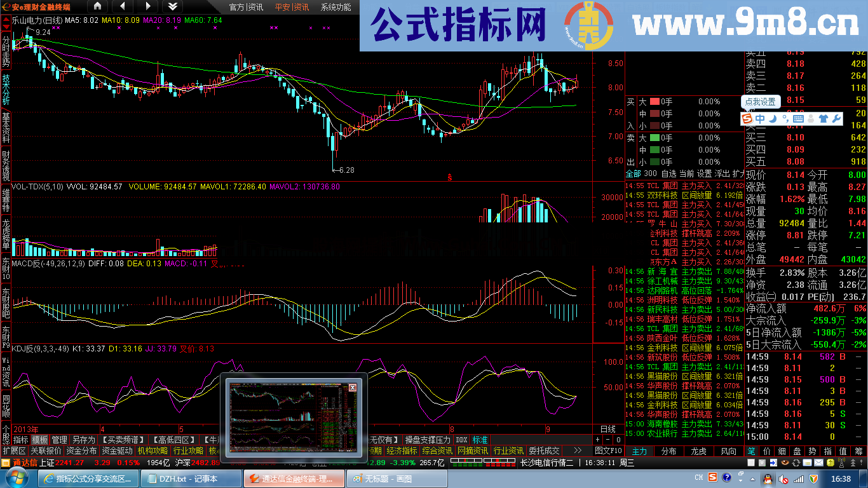Click the floating chart preview thumbnail
The height and width of the screenshot is (488, 868).
coord(295,416)
